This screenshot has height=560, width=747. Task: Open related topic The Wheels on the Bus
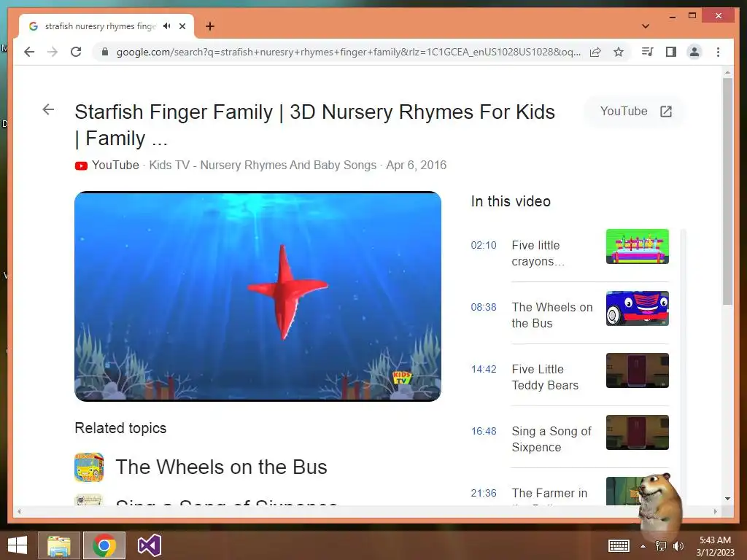point(221,467)
